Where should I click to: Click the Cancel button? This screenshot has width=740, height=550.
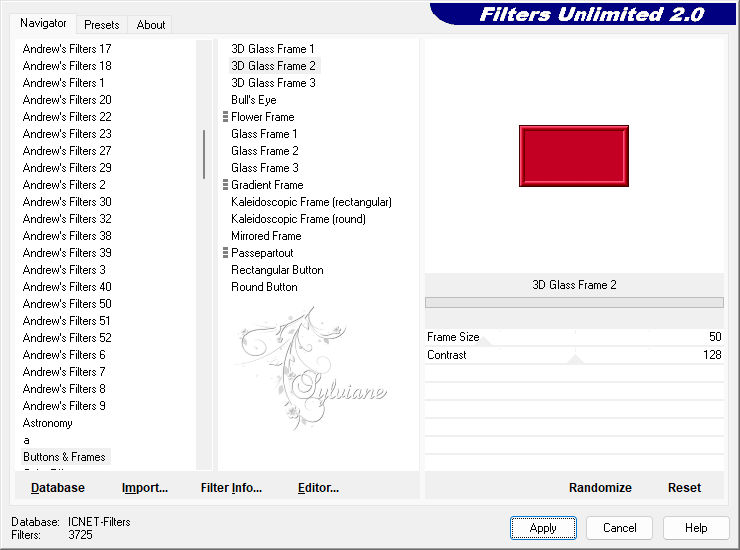click(619, 528)
